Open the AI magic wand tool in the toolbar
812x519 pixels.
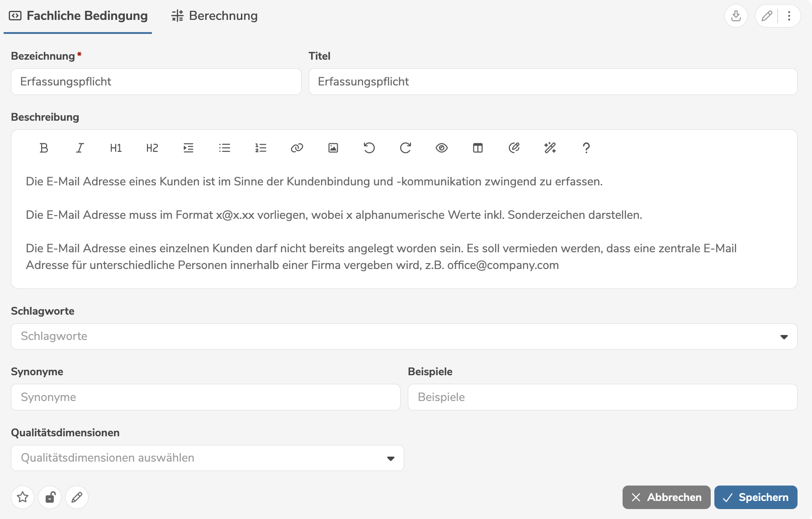tap(550, 148)
